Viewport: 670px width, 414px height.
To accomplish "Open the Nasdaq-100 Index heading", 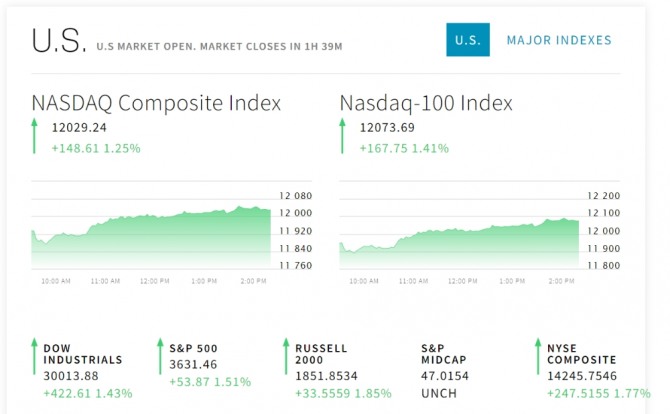I will 426,103.
